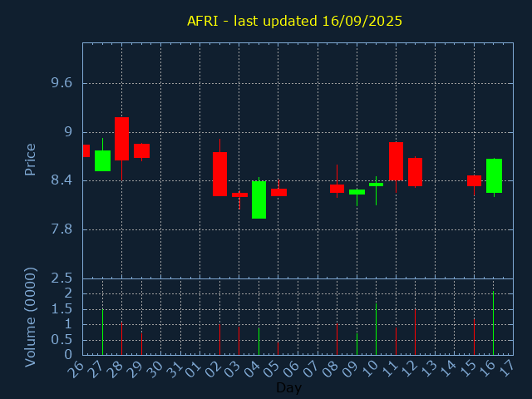Select the green candlestick for day 04
Image resolution: width=532 pixels, height=399 pixels.
click(x=259, y=199)
